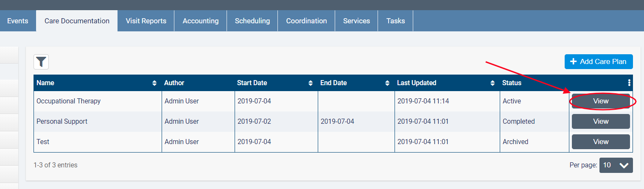This screenshot has height=189, width=644.
Task: Sort by Name column arrows
Action: point(154,83)
